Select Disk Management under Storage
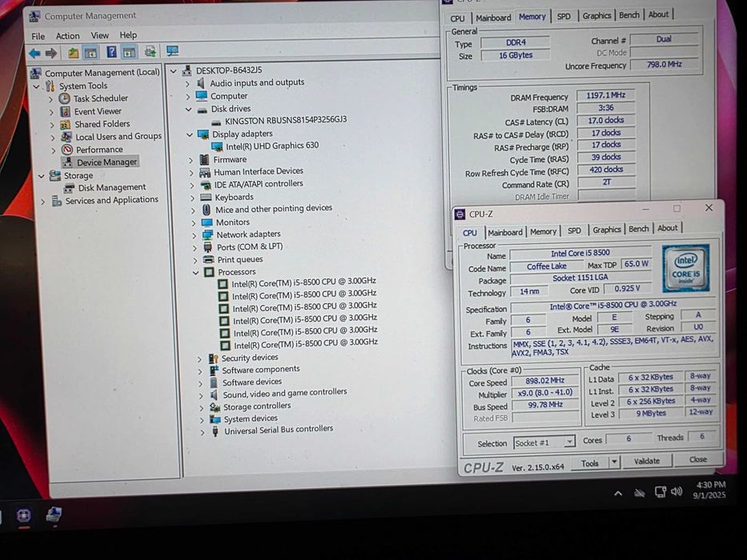The width and height of the screenshot is (747, 560). coord(112,187)
